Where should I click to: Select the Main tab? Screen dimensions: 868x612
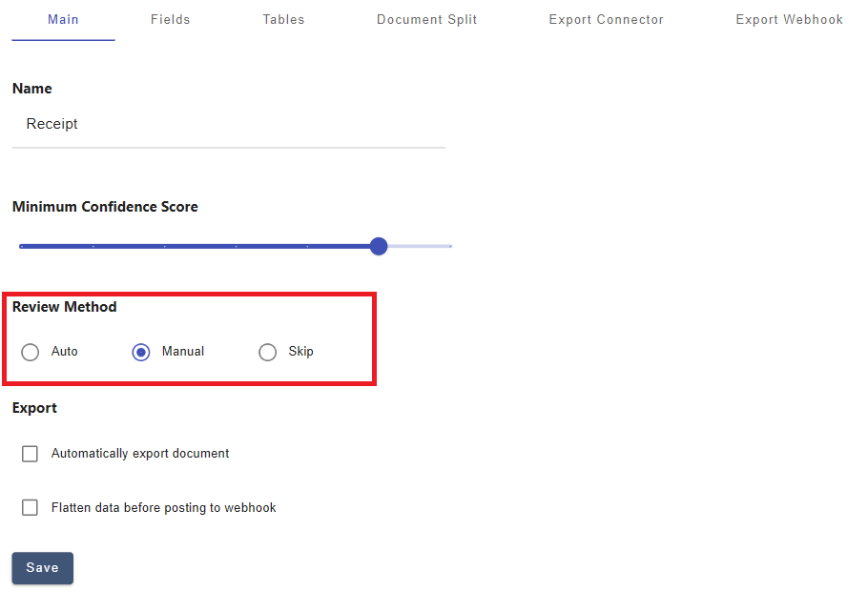[x=63, y=19]
